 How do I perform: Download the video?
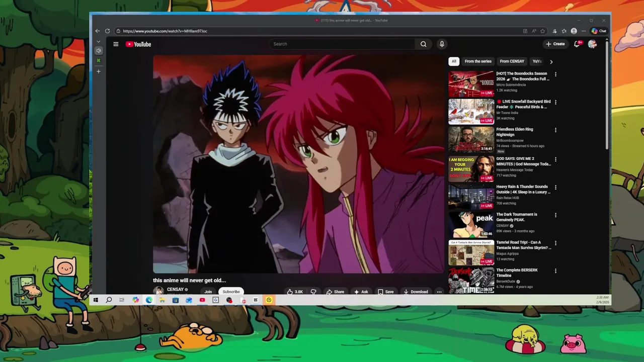(x=416, y=292)
